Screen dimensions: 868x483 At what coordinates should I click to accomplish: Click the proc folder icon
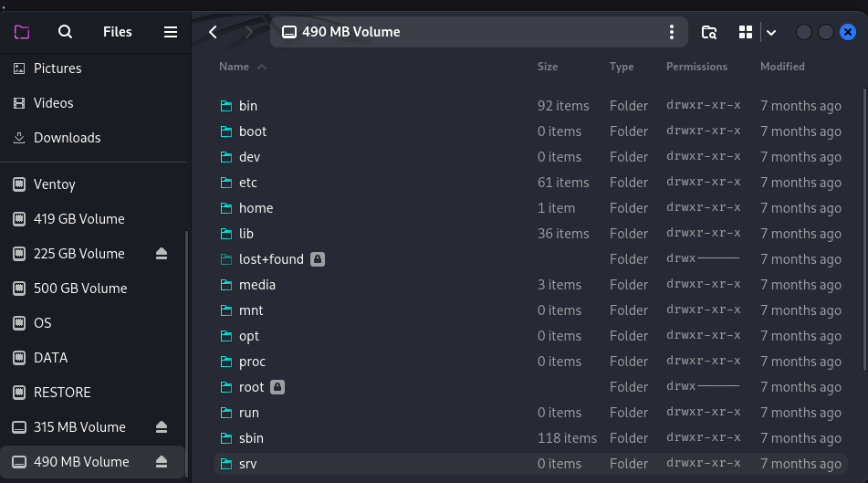point(225,362)
